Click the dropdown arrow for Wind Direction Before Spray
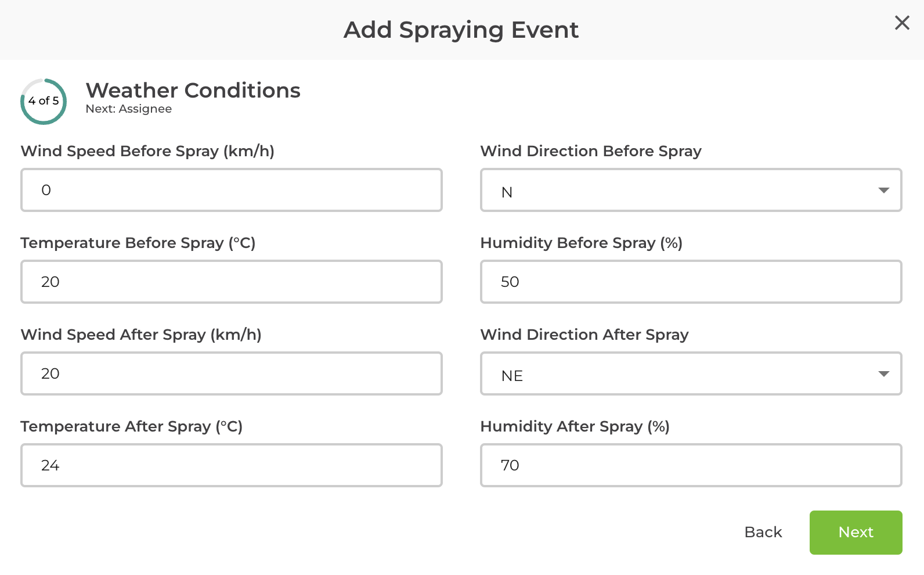Viewport: 924px width, 575px height. (883, 190)
